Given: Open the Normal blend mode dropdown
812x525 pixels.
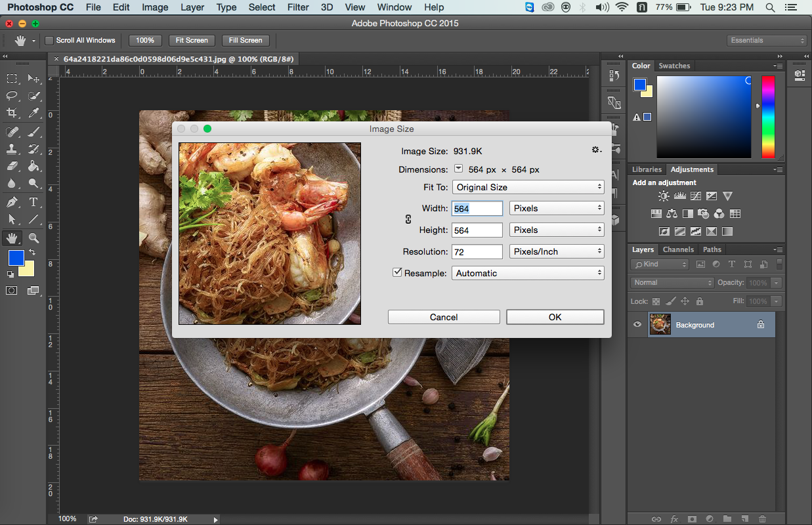Looking at the screenshot, I should click(672, 282).
